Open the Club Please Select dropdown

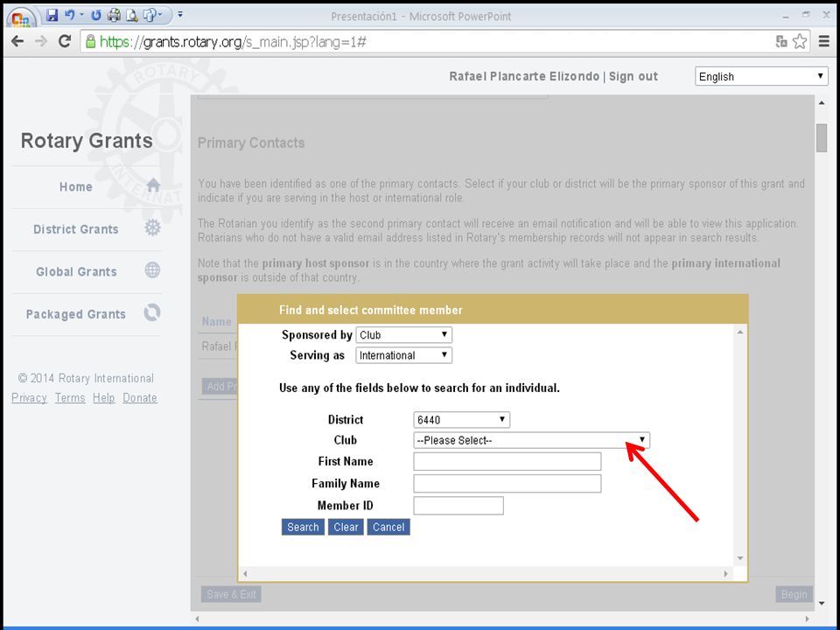[x=531, y=440]
